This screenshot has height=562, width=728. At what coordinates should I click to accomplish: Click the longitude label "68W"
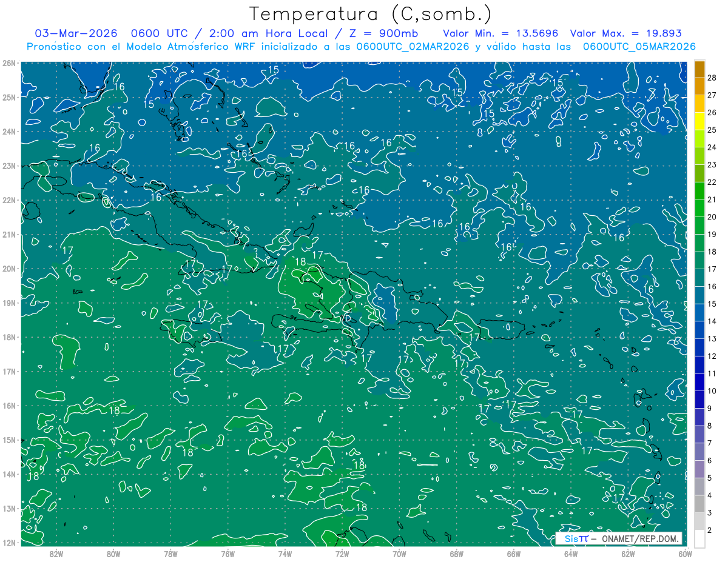point(456,554)
